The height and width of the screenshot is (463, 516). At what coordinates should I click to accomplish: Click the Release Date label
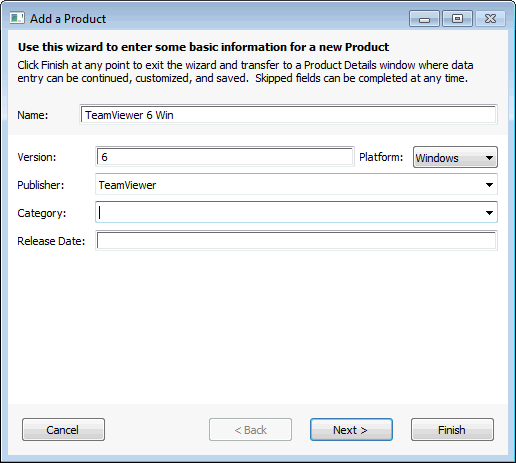click(x=51, y=241)
